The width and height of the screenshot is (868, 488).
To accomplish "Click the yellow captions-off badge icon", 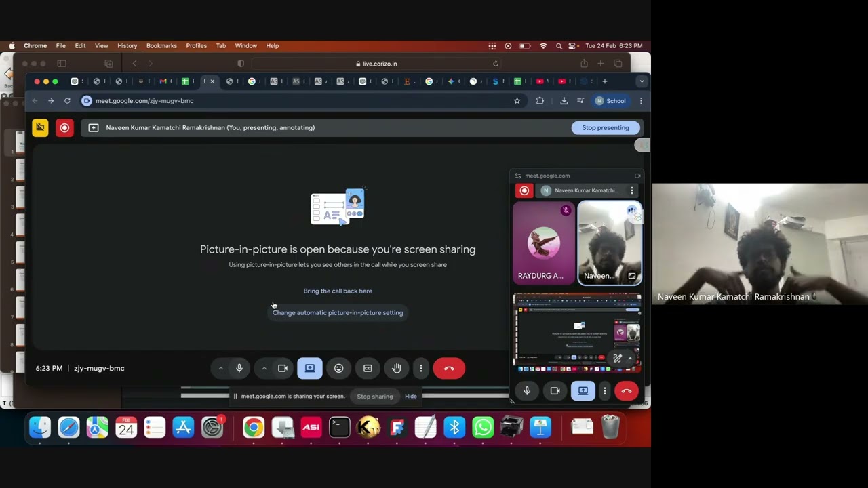I will click(40, 127).
